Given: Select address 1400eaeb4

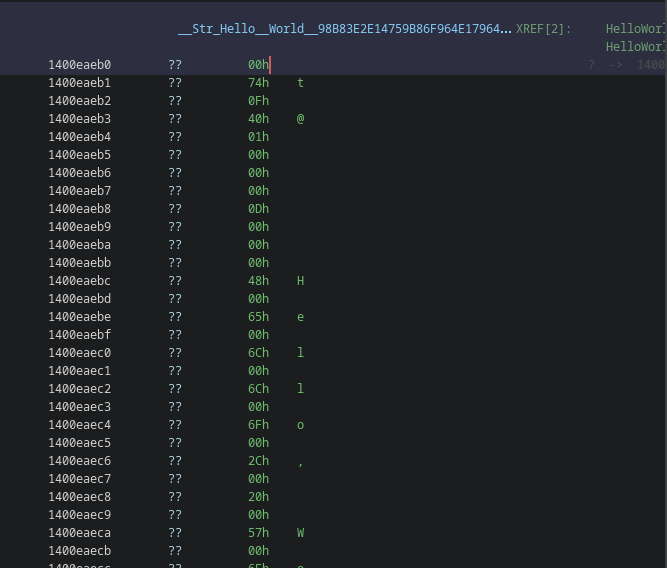Looking at the screenshot, I should click(80, 137).
